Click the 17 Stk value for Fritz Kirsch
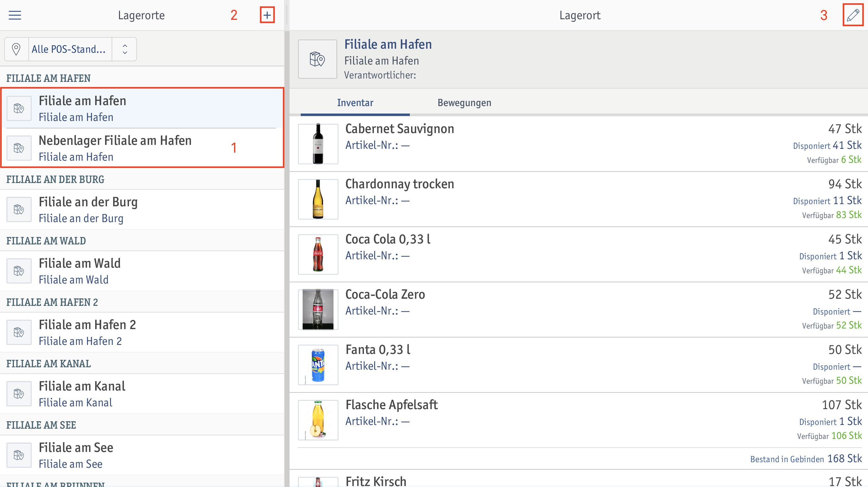The image size is (868, 487). (845, 481)
